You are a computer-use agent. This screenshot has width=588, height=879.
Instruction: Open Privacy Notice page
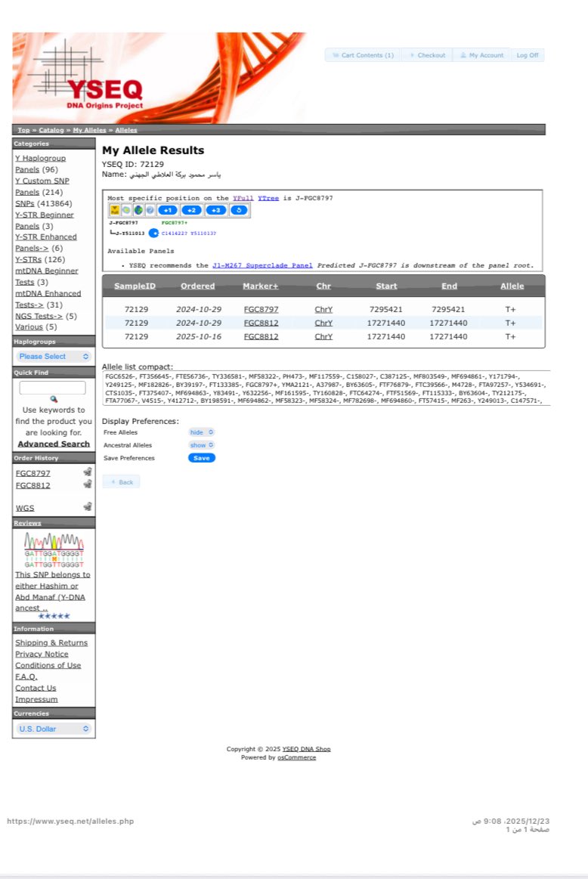point(42,655)
